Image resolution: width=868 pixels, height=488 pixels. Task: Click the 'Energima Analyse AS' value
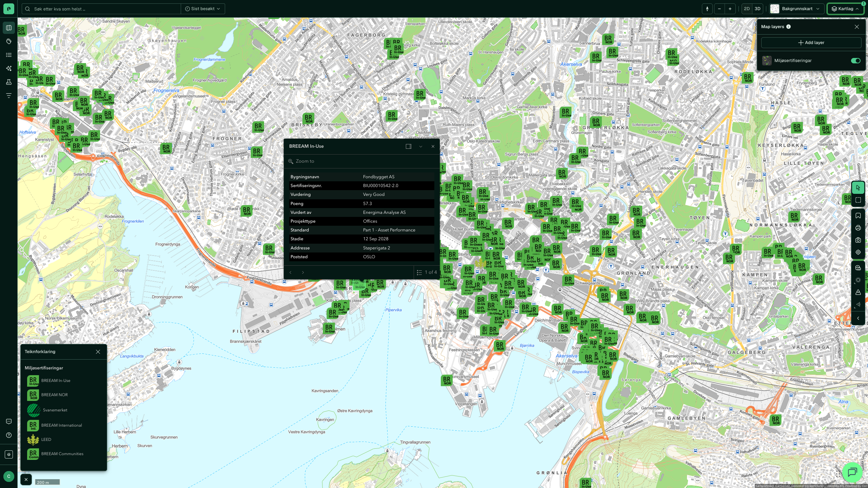[x=384, y=212]
